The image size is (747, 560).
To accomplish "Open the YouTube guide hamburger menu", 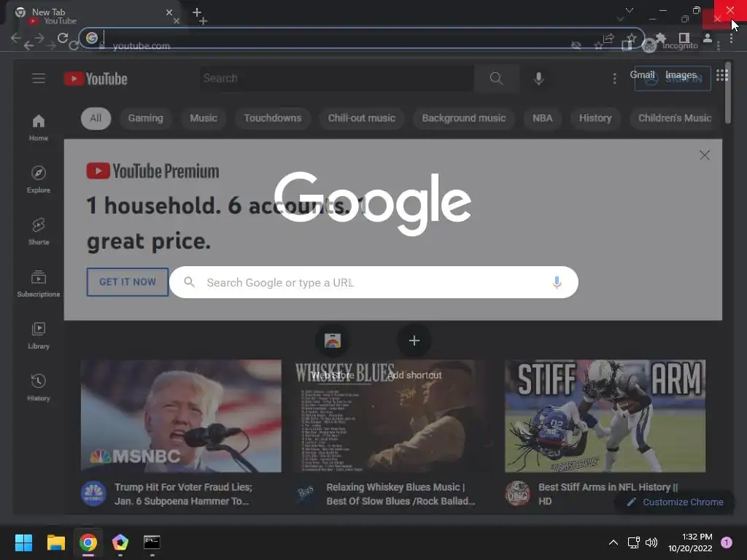I will [39, 79].
